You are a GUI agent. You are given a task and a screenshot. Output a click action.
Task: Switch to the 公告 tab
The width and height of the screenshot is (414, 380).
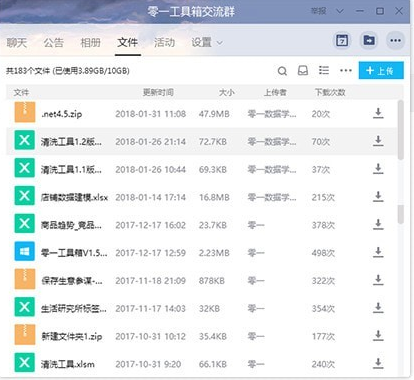point(53,42)
